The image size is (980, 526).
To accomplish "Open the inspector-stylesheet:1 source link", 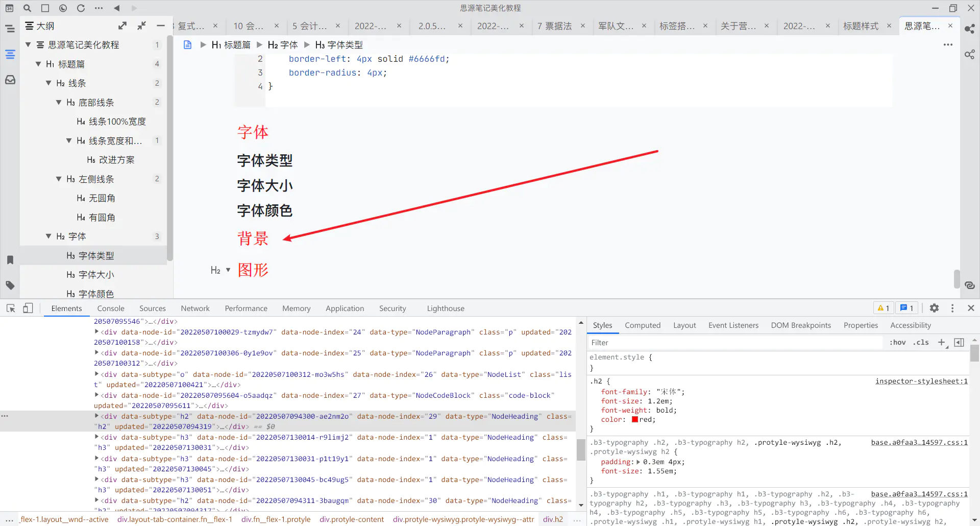I will (x=921, y=381).
